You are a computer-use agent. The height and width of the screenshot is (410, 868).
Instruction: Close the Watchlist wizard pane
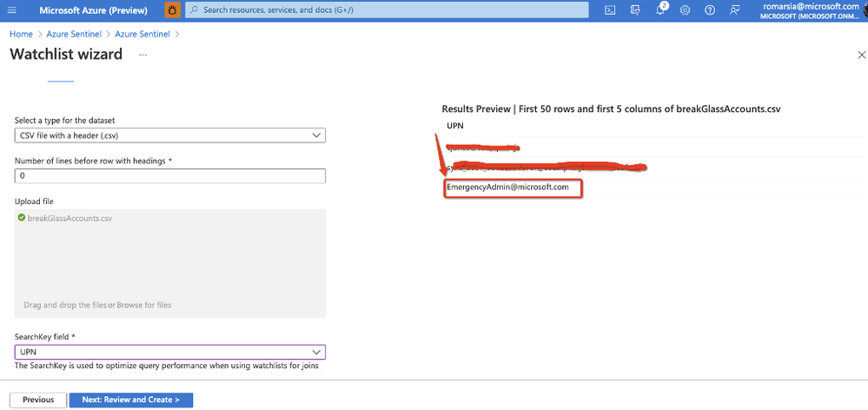point(861,55)
